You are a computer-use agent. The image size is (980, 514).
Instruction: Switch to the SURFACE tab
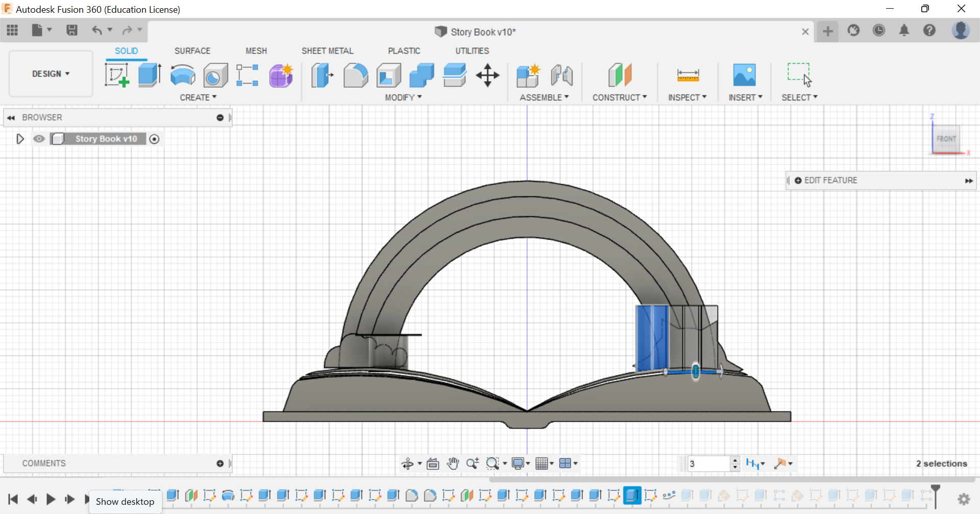tap(192, 51)
